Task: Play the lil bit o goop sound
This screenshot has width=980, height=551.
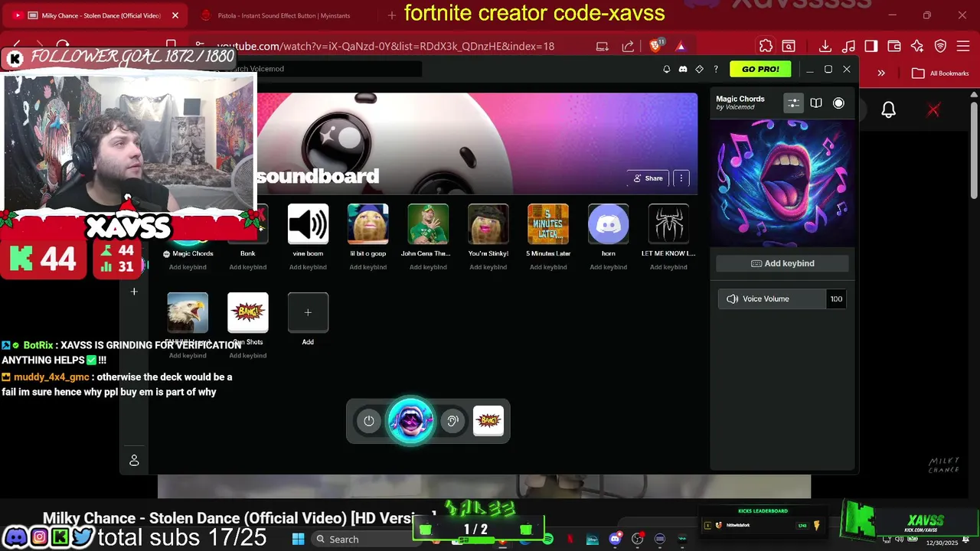Action: click(368, 224)
